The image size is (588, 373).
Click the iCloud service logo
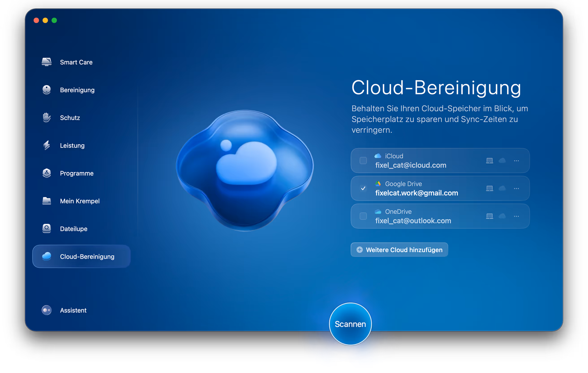tap(378, 156)
